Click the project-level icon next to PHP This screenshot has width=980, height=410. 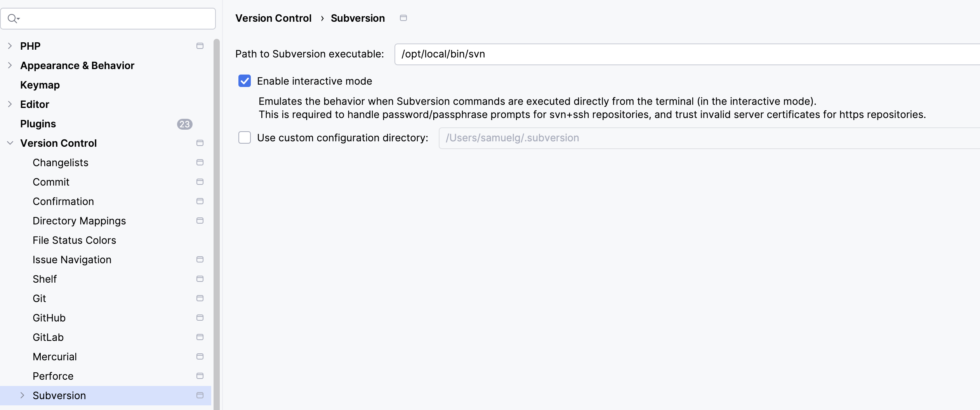pyautogui.click(x=200, y=46)
